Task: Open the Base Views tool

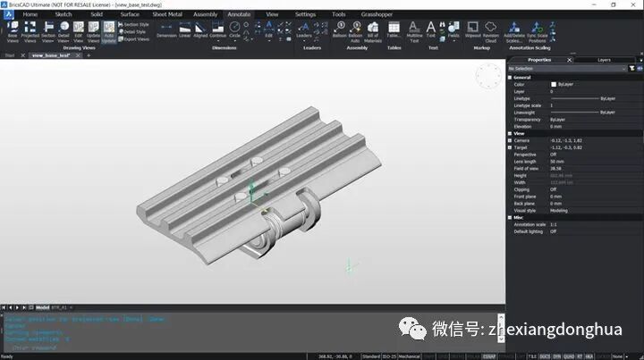Action: (13, 32)
